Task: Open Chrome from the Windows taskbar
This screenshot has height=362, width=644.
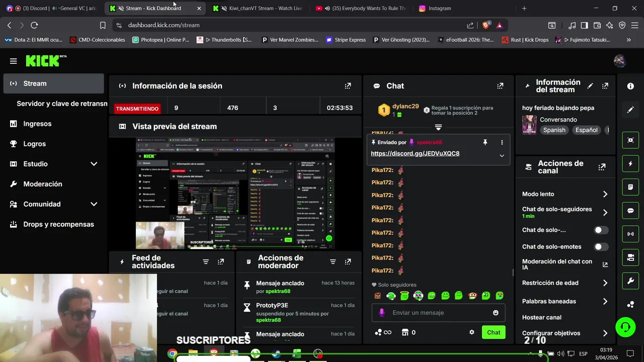Action: point(172,354)
